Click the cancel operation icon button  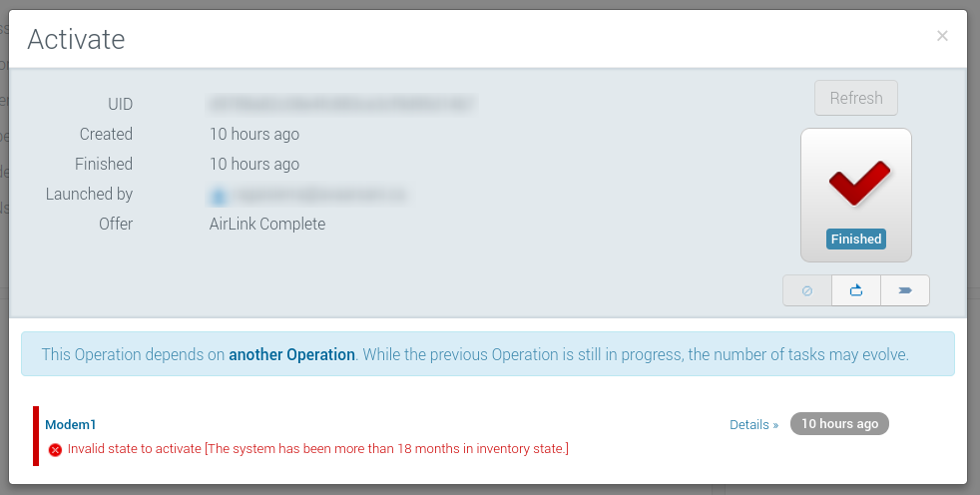click(x=807, y=290)
